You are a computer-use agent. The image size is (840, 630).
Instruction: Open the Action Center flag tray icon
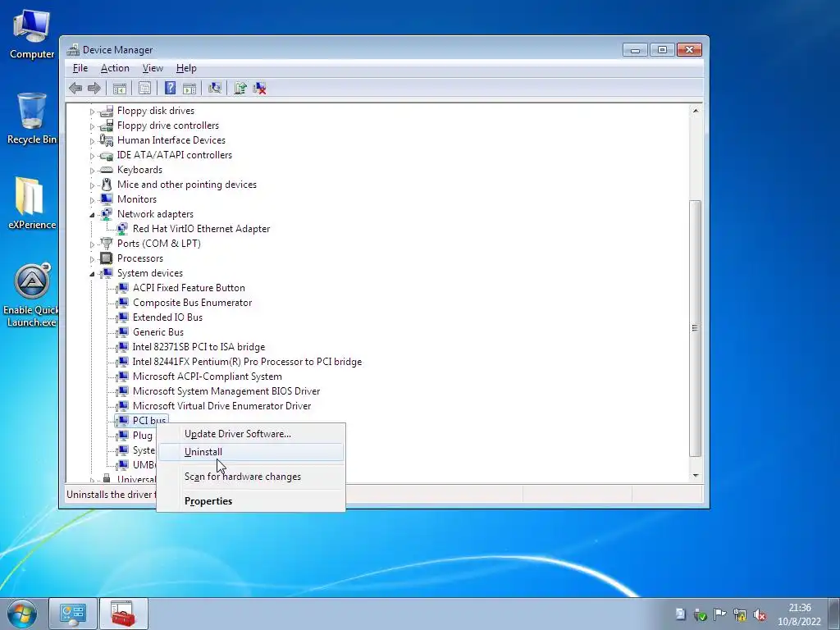(720, 614)
